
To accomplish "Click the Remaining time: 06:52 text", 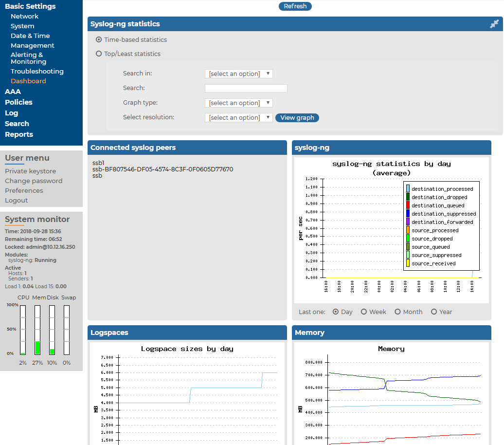I will pyautogui.click(x=34, y=239).
